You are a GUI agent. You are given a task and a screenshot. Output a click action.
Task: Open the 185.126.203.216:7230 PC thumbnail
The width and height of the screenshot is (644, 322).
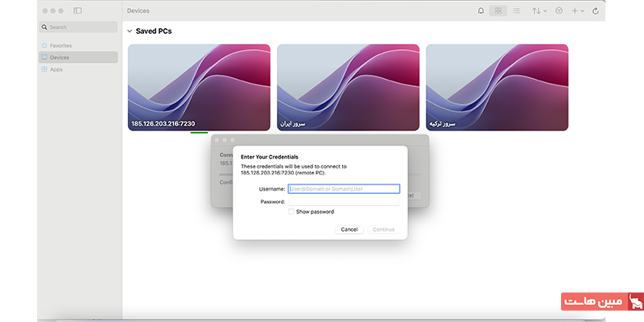pyautogui.click(x=199, y=88)
